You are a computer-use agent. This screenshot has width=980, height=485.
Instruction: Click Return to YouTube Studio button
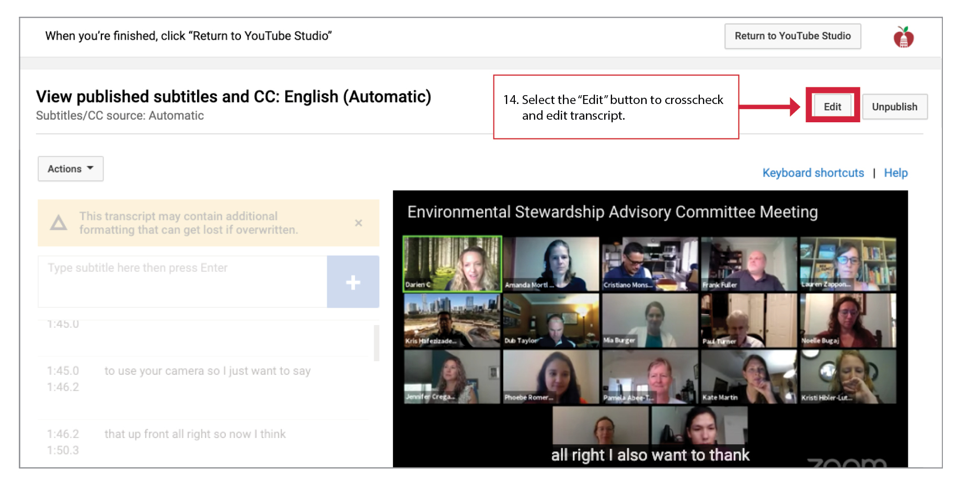point(792,36)
